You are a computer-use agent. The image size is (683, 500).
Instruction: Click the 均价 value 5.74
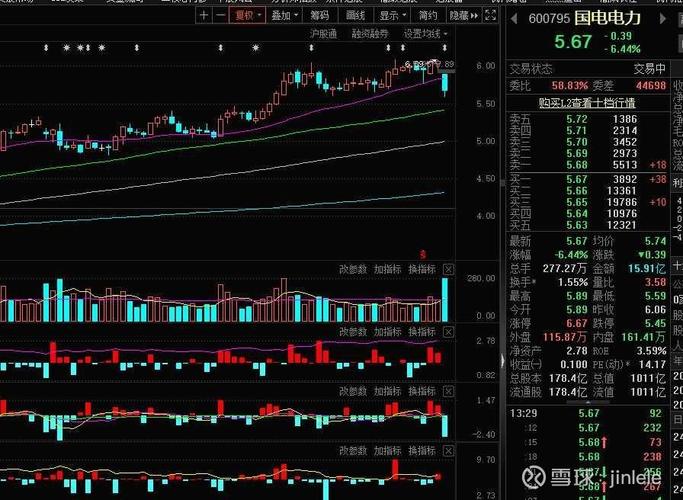[655, 241]
